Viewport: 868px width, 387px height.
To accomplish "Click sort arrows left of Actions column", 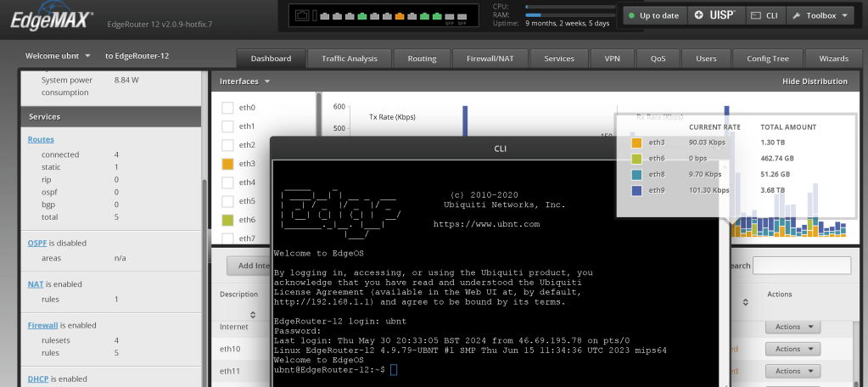I will (x=746, y=303).
